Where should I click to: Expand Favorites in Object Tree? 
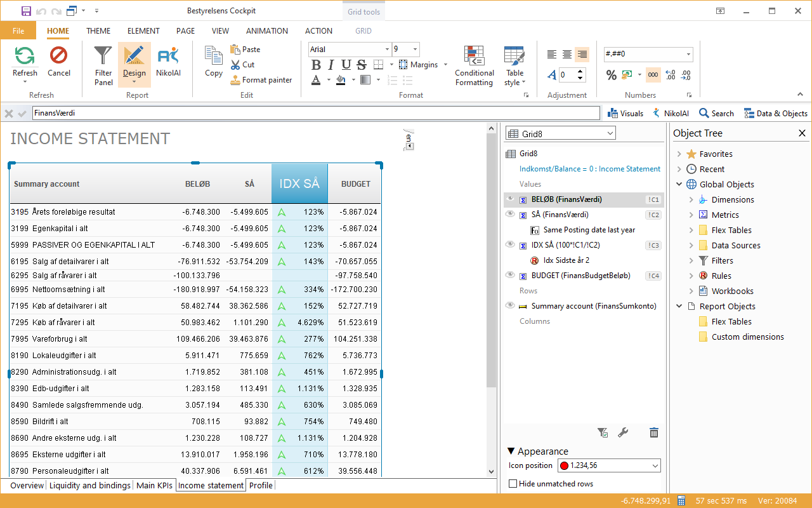tap(679, 154)
